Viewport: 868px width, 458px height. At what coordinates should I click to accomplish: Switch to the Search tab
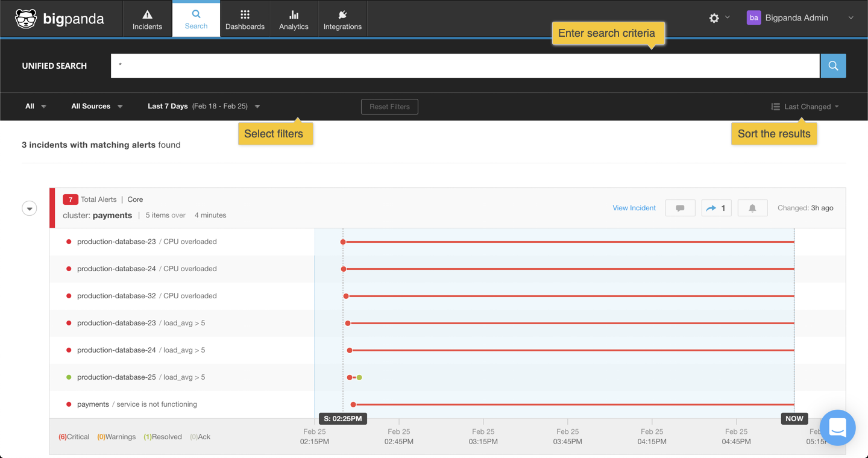[x=196, y=19]
